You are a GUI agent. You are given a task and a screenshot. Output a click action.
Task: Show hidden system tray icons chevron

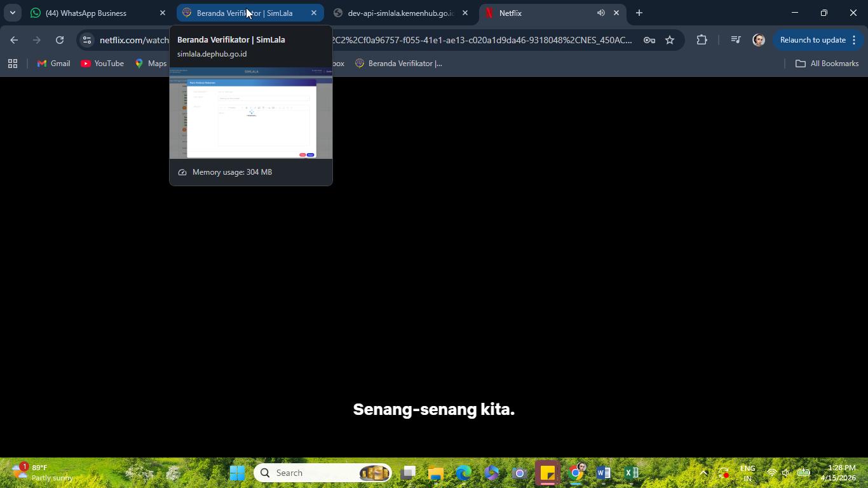pyautogui.click(x=703, y=473)
